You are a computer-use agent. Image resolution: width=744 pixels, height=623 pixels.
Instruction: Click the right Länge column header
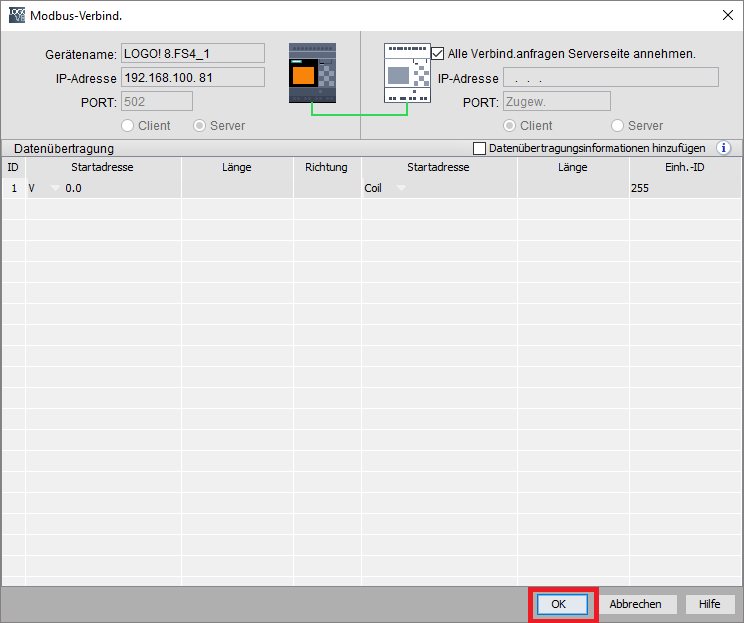[x=573, y=167]
